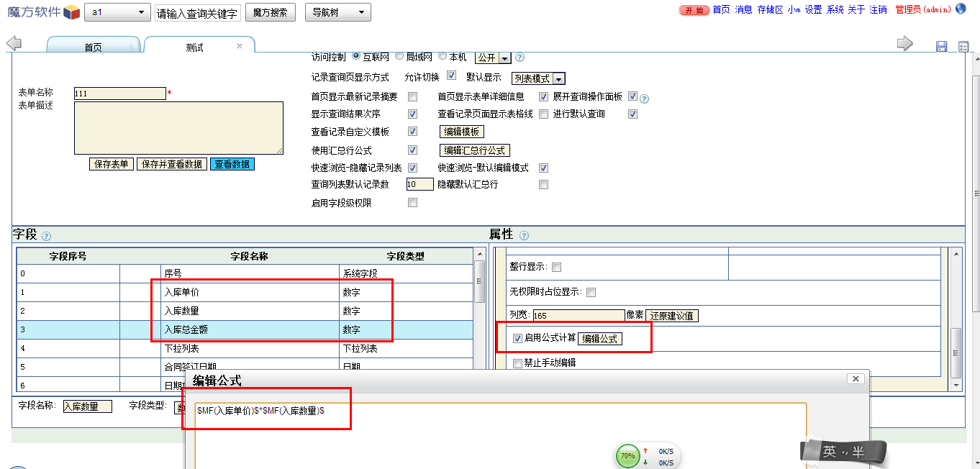Open 关于 in top menu

click(856, 9)
